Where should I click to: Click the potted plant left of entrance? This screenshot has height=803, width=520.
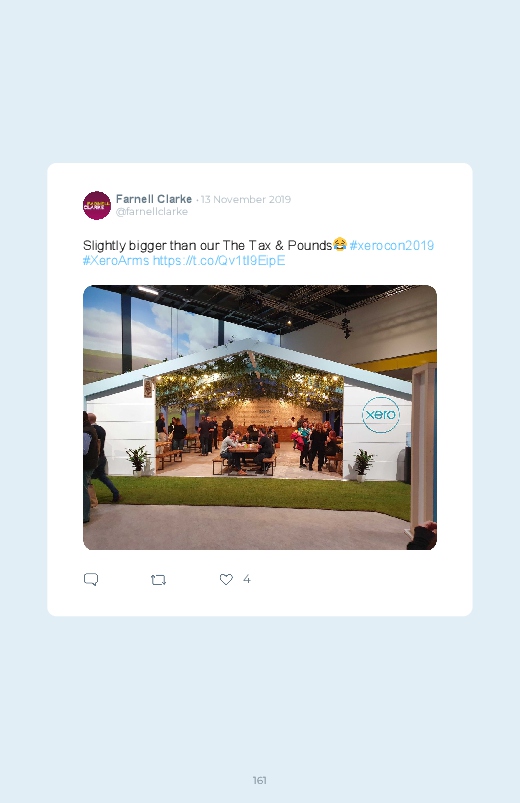pyautogui.click(x=137, y=460)
